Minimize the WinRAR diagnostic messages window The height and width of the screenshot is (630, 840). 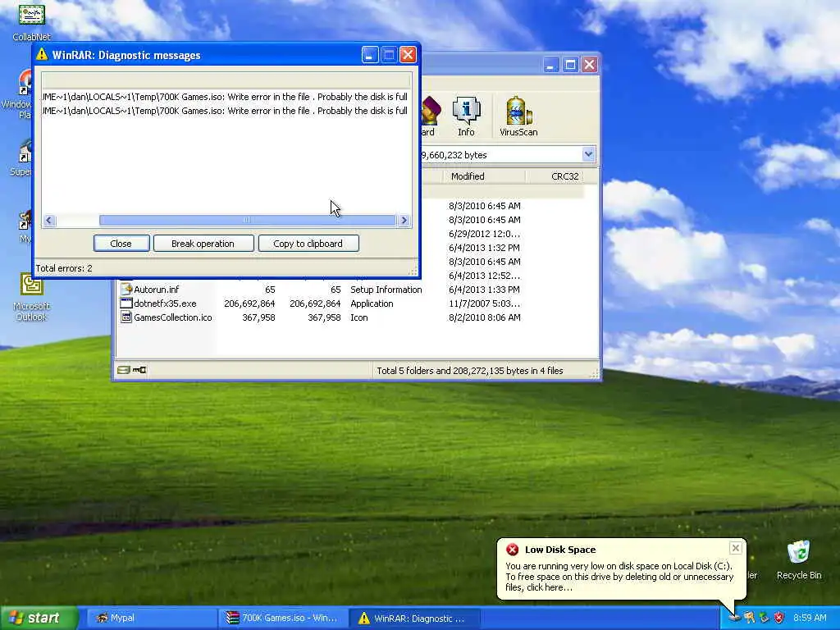click(370, 55)
